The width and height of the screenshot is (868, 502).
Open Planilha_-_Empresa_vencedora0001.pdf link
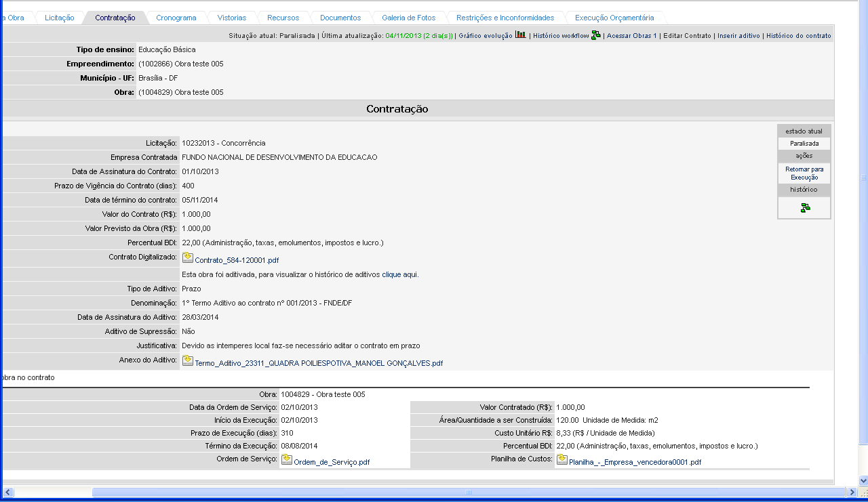point(635,462)
